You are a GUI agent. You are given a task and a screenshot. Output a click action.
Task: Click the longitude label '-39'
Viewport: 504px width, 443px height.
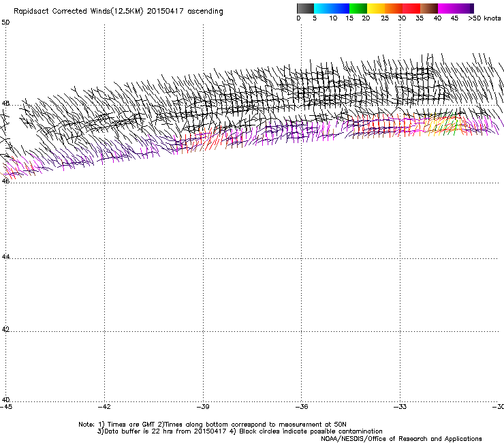click(203, 407)
